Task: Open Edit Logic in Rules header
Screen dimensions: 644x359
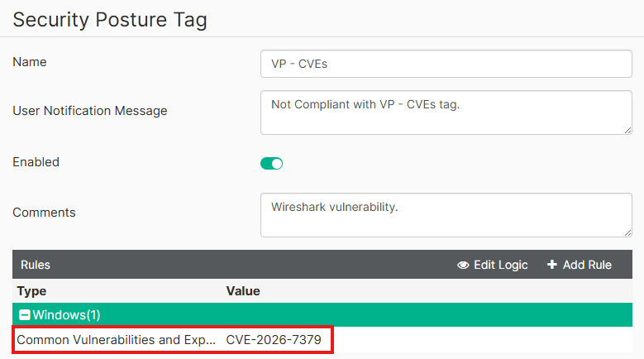Action: click(x=493, y=265)
